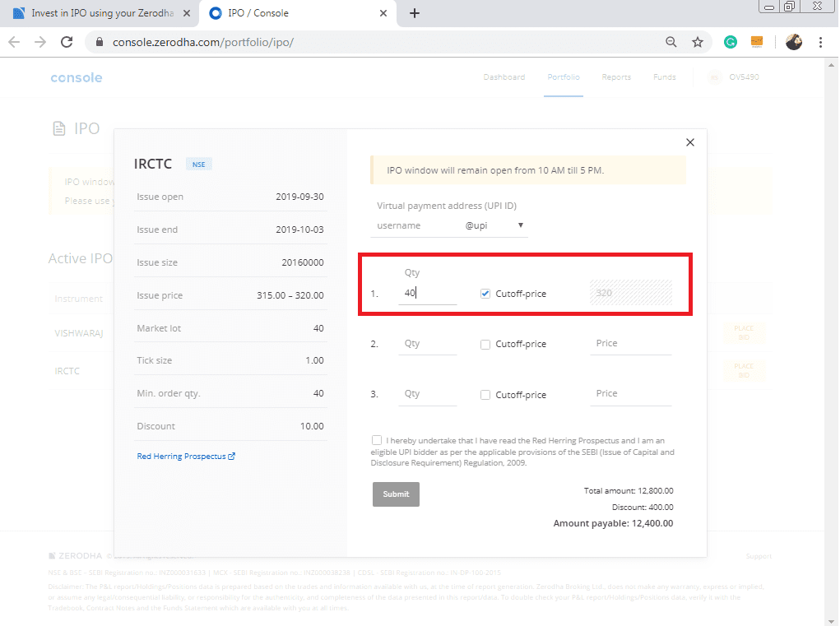Click the Amount payable: 12,400.00 text

[613, 524]
